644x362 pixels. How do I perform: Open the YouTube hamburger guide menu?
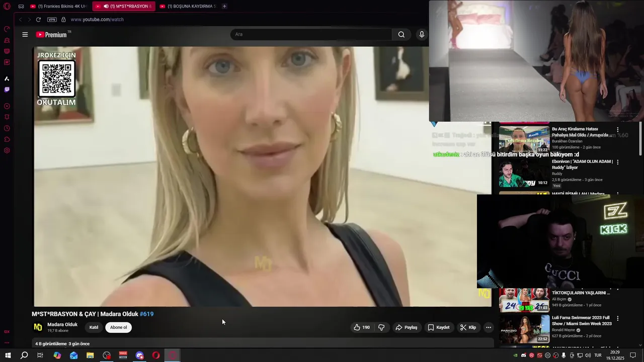[x=25, y=35]
